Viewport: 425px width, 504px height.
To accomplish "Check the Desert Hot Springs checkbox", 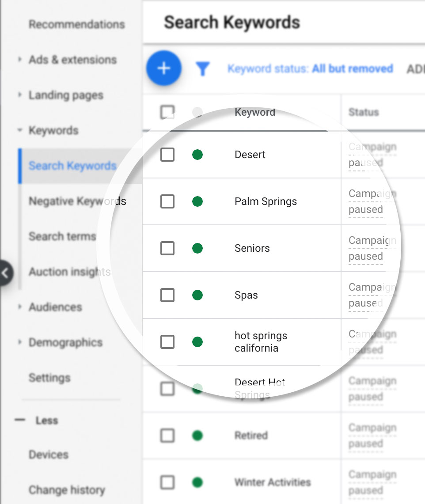I will click(167, 389).
